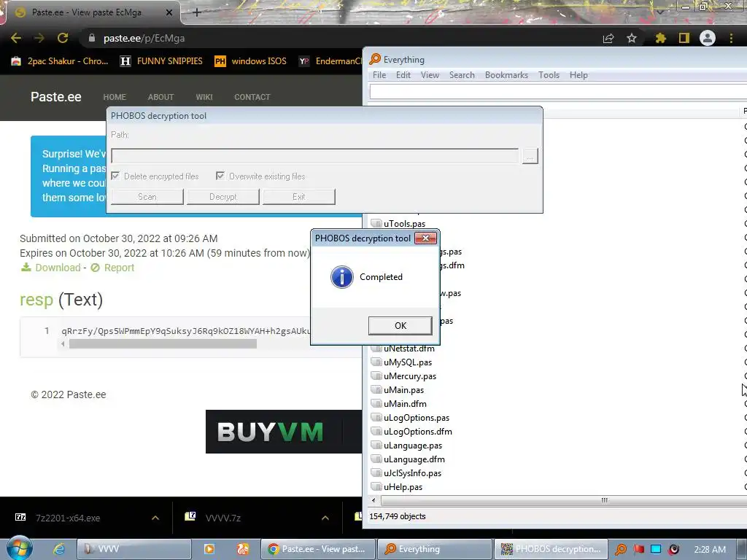747x560 pixels.
Task: Open the File menu in Everything
Action: 379,75
